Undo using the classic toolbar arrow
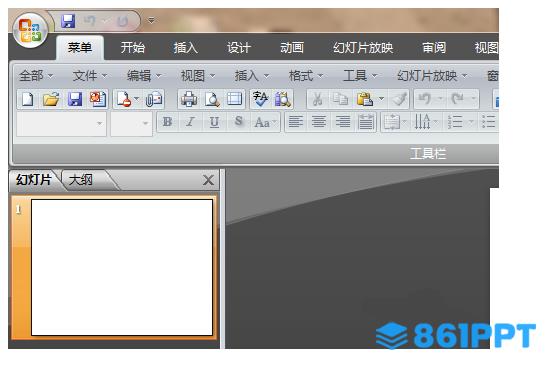 424,99
